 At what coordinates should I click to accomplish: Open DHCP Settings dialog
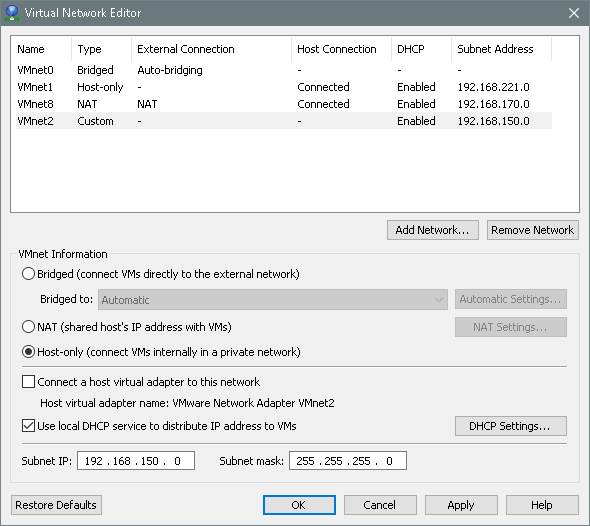(511, 426)
